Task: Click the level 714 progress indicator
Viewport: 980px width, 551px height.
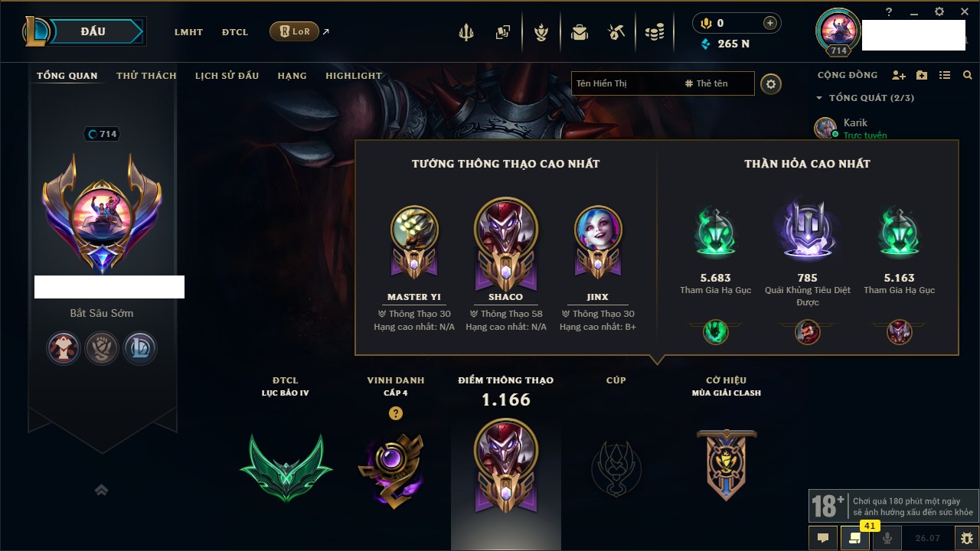Action: pos(103,134)
